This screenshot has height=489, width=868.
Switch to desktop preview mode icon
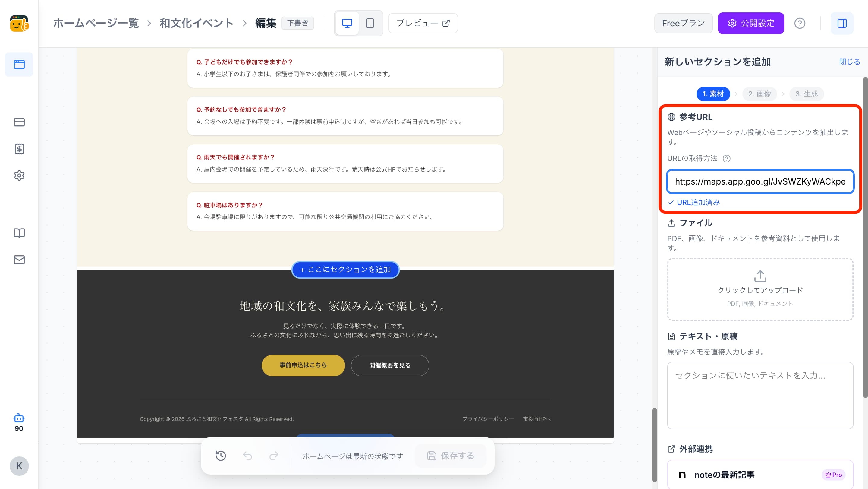pos(347,23)
